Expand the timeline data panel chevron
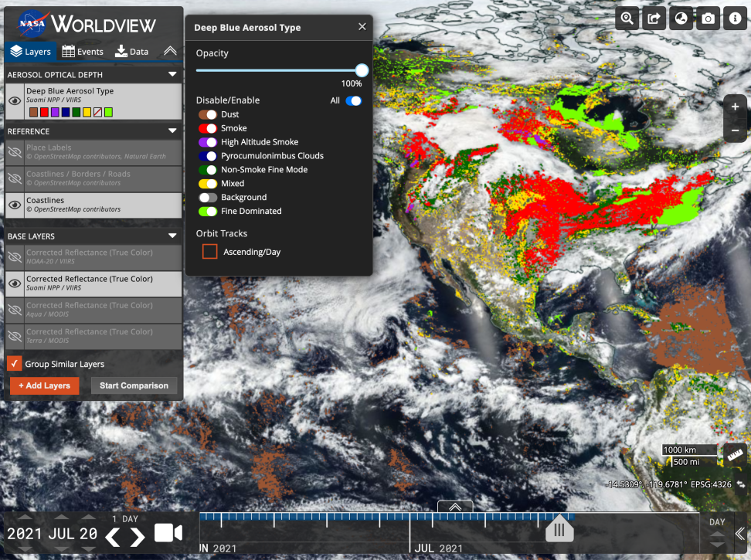 click(x=455, y=507)
